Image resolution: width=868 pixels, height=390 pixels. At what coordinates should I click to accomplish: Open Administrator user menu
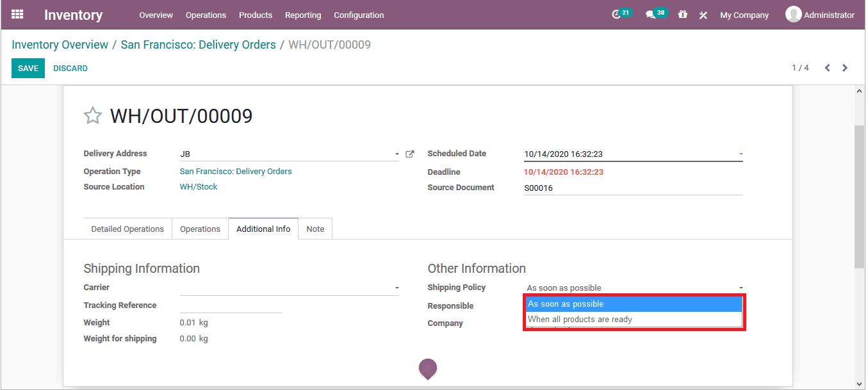pos(820,15)
